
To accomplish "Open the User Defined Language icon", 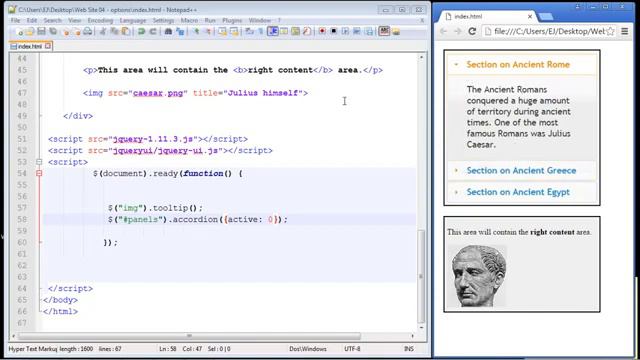I will [x=284, y=31].
